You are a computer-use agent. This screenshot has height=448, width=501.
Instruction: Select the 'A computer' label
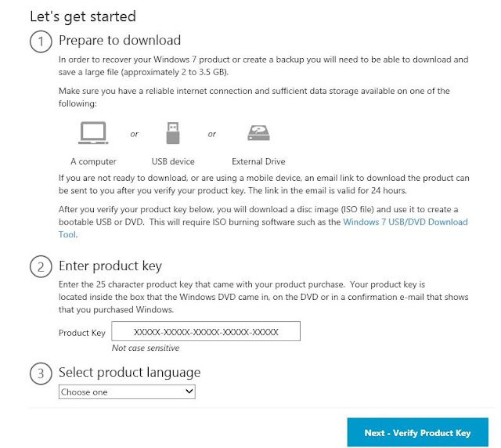click(93, 161)
